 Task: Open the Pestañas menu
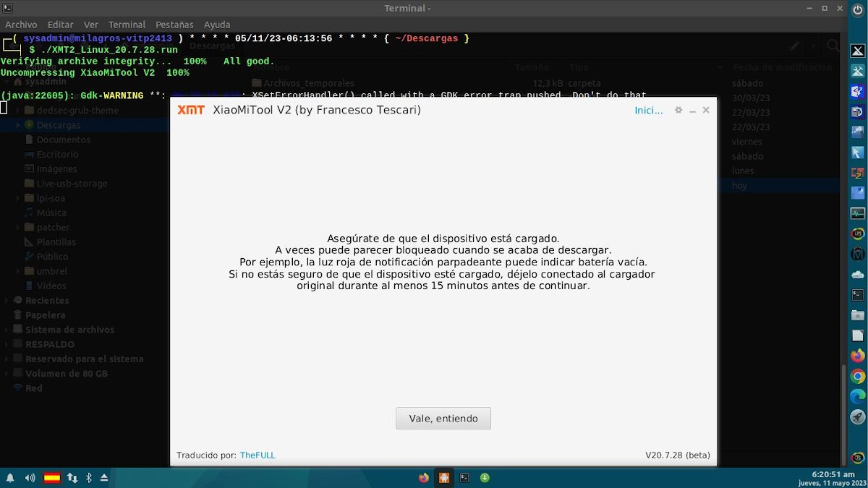point(174,24)
